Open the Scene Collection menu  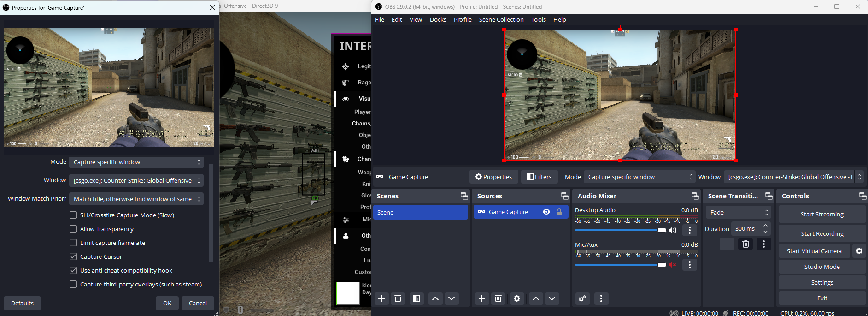click(501, 19)
